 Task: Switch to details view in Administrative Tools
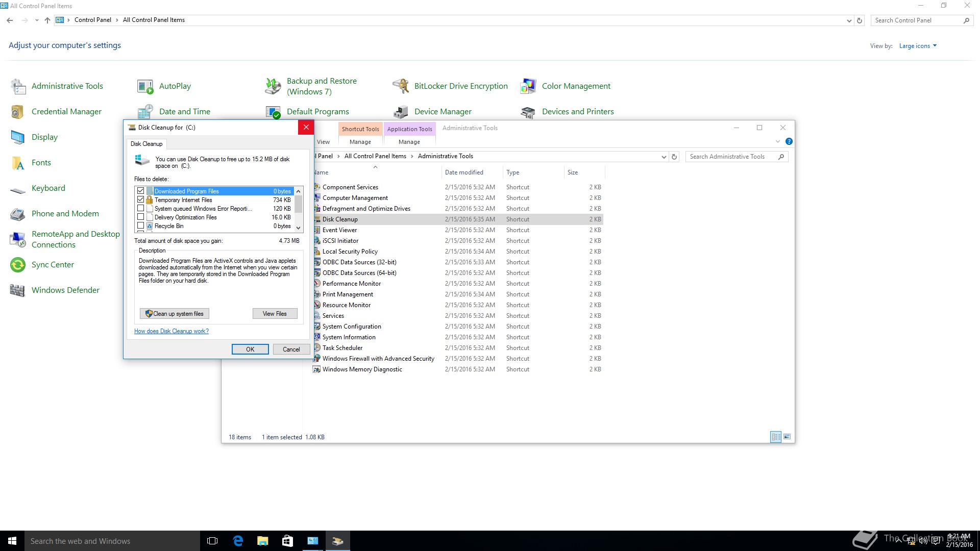776,437
